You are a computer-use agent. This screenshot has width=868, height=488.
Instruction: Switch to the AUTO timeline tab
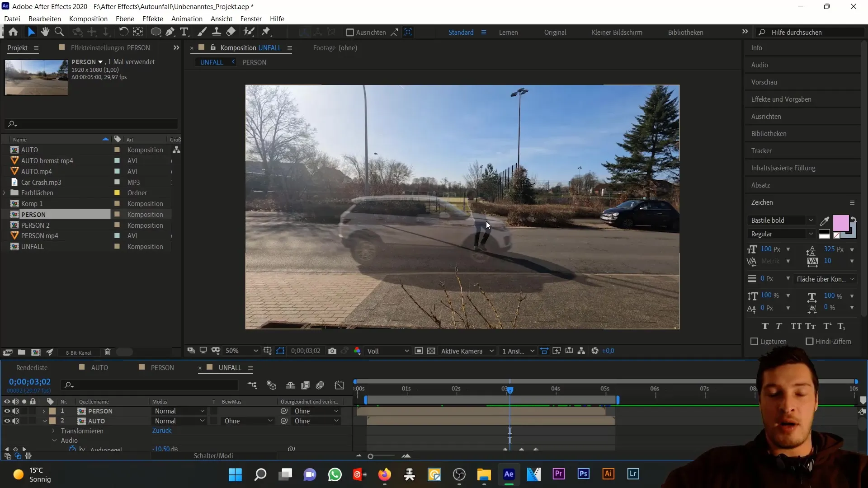[99, 368]
